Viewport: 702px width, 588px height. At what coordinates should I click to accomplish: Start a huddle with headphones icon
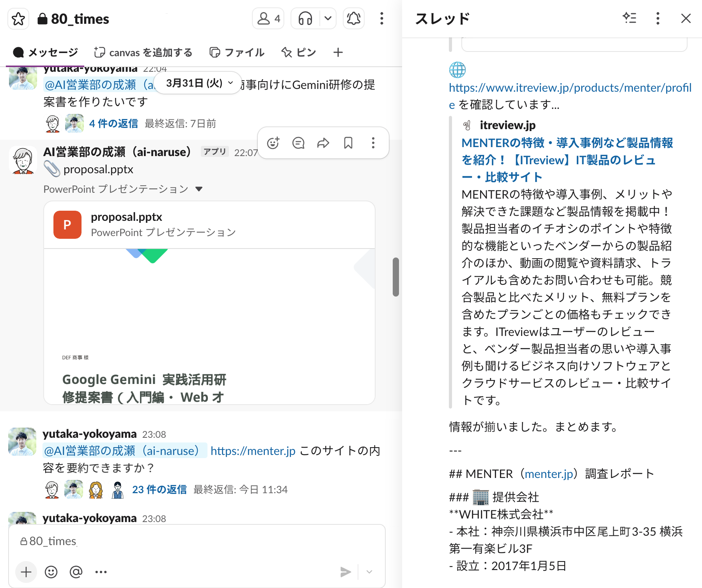305,18
